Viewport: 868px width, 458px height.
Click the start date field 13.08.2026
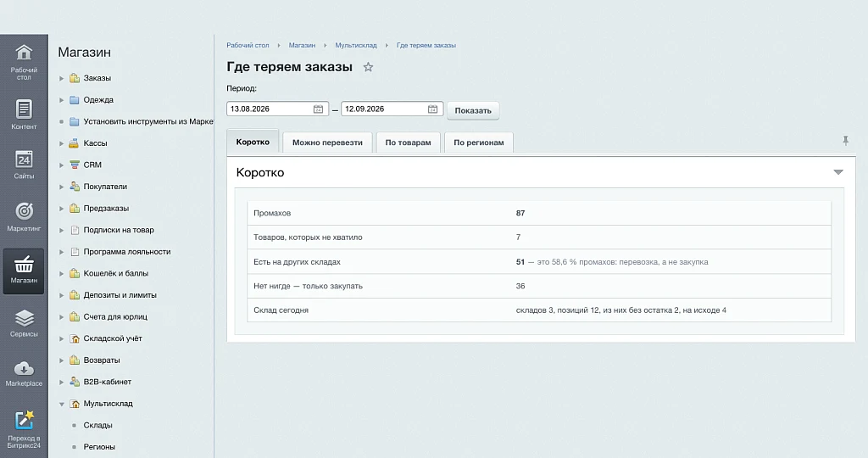click(270, 109)
